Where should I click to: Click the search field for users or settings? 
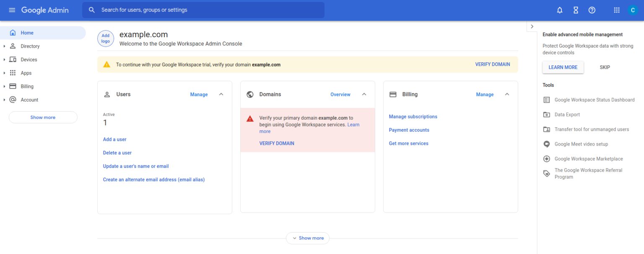[203, 10]
